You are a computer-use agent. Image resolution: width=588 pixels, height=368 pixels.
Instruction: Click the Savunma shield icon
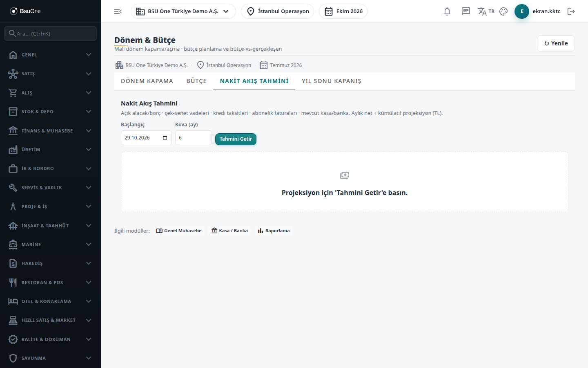[x=13, y=358]
